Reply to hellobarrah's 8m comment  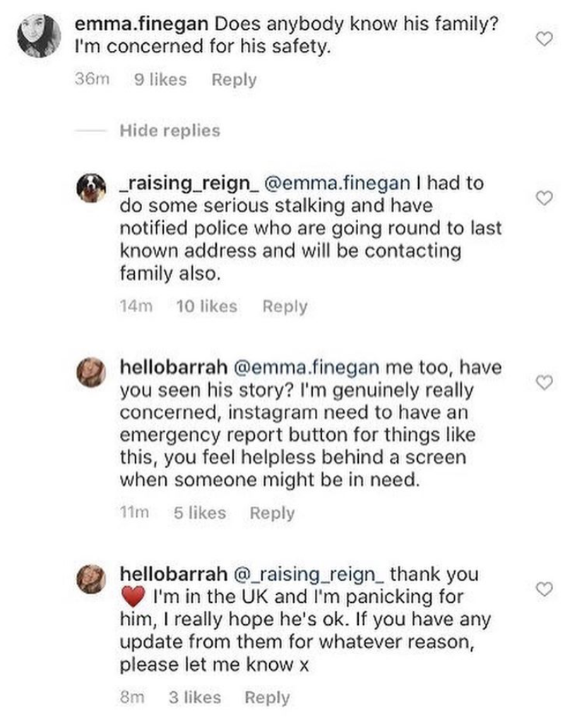click(x=267, y=698)
